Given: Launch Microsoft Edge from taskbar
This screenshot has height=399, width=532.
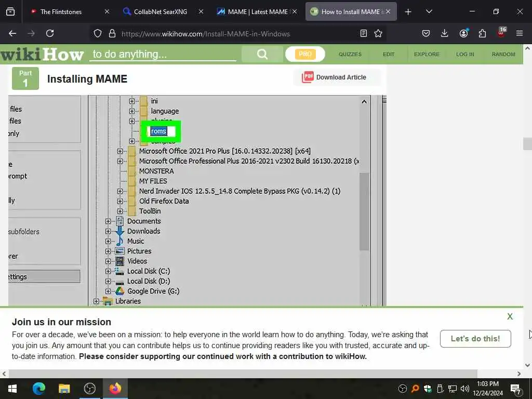Looking at the screenshot, I should pos(38,389).
